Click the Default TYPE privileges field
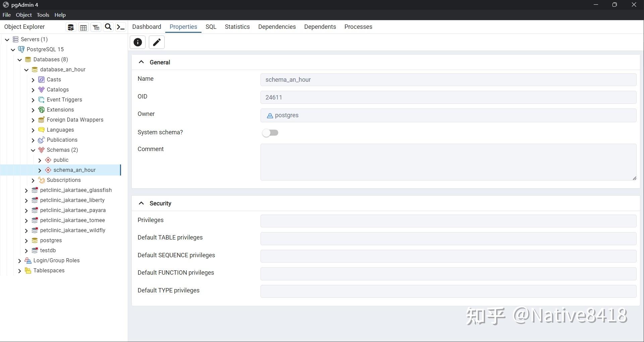The image size is (644, 342). point(448,291)
